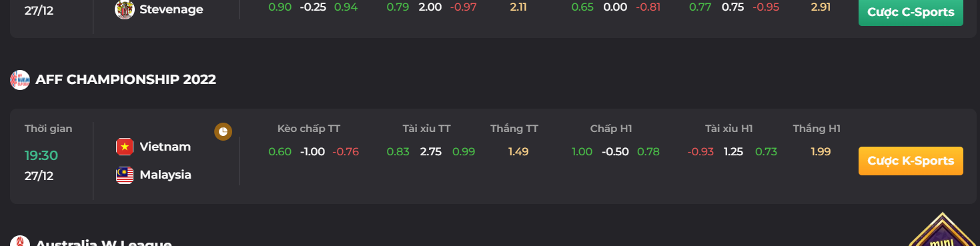The image size is (980, 246).
Task: Click the Vietnam flag icon
Action: 125,147
